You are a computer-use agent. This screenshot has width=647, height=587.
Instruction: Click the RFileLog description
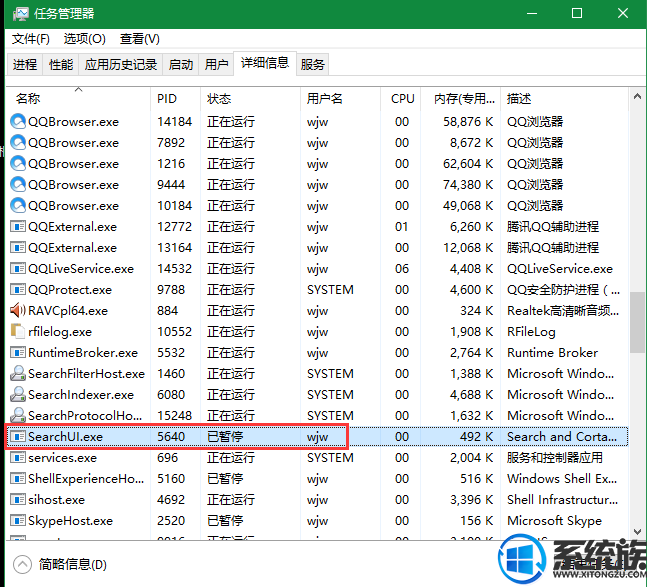pyautogui.click(x=531, y=332)
